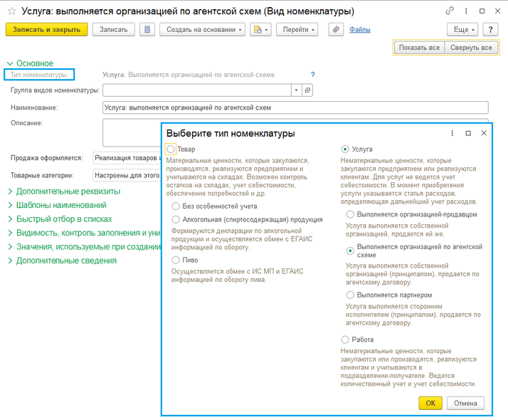
Task: Open help with the question mark button
Action: [x=490, y=29]
